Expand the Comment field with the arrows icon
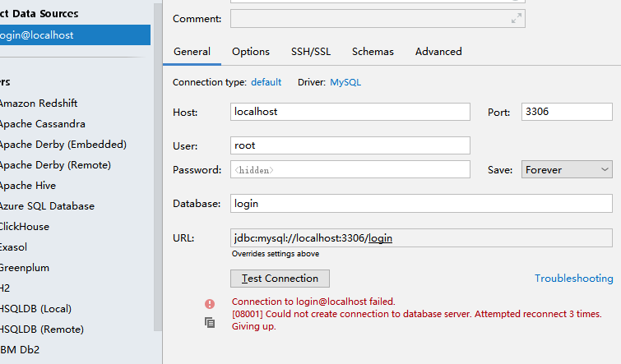 (516, 18)
